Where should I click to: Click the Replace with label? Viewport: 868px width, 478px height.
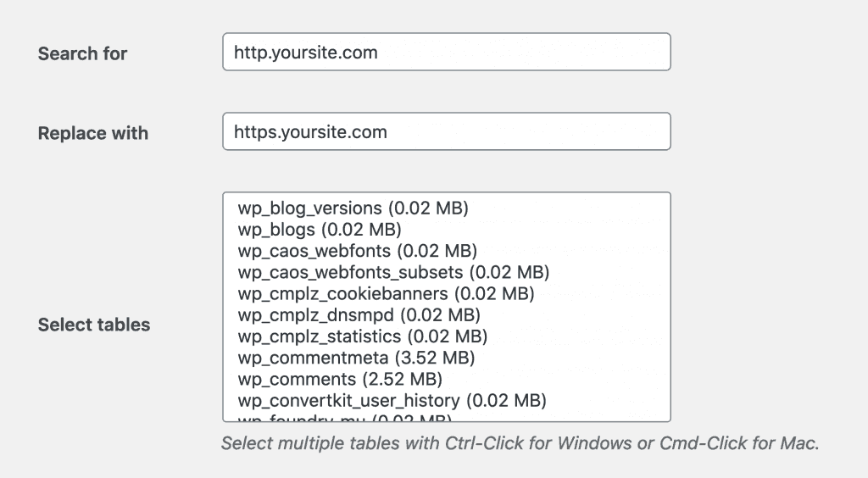click(x=93, y=133)
